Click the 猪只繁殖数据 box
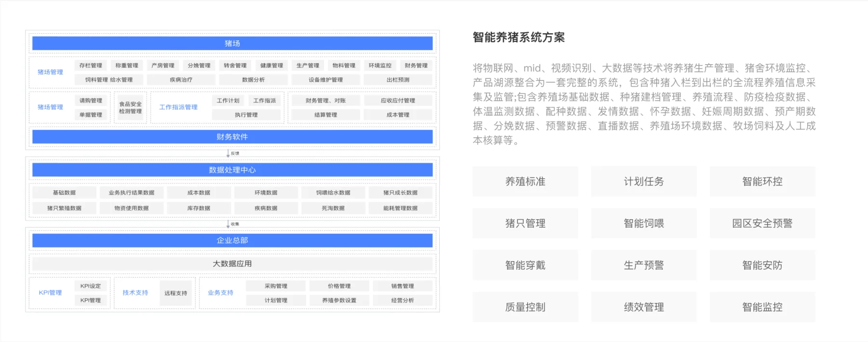Viewport: 868px width, 342px height. pos(64,209)
